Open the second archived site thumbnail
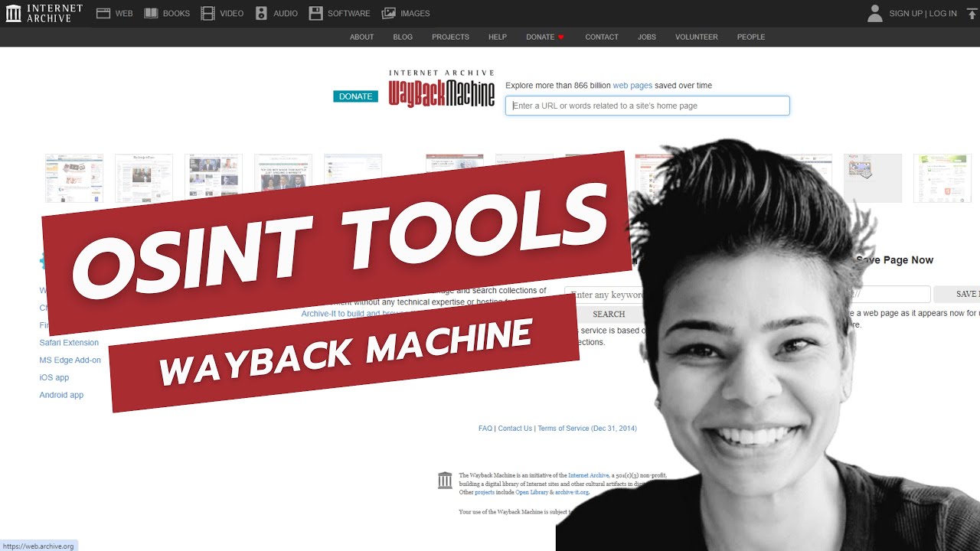The width and height of the screenshot is (980, 551). pyautogui.click(x=144, y=178)
